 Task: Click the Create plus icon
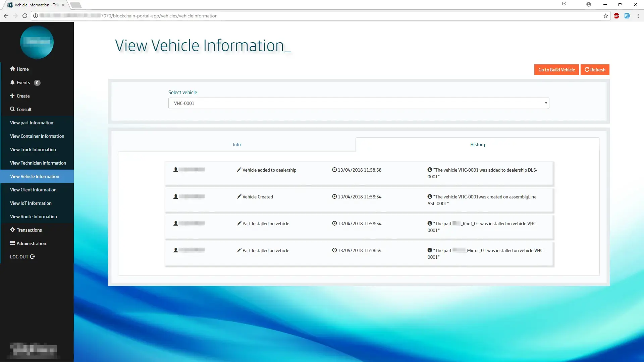[12, 96]
